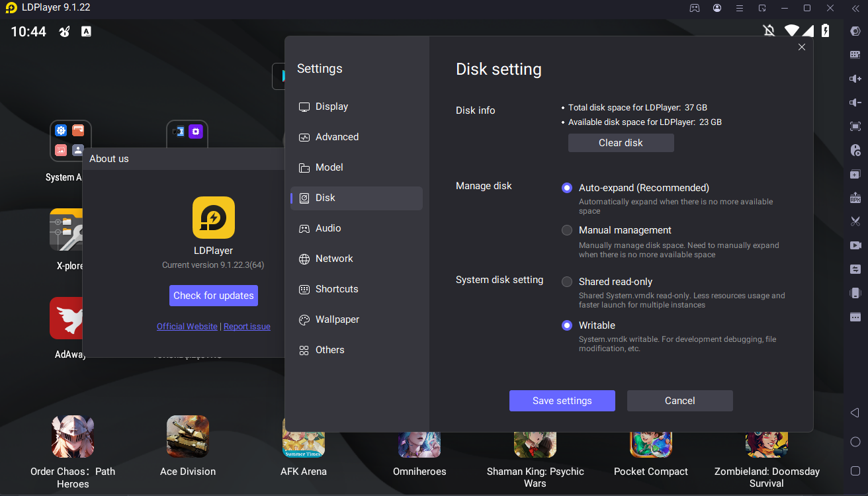Click 'Total disk space for LDPlayer: 37 GB' text
Viewport: 868px width, 496px height.
[x=638, y=107]
